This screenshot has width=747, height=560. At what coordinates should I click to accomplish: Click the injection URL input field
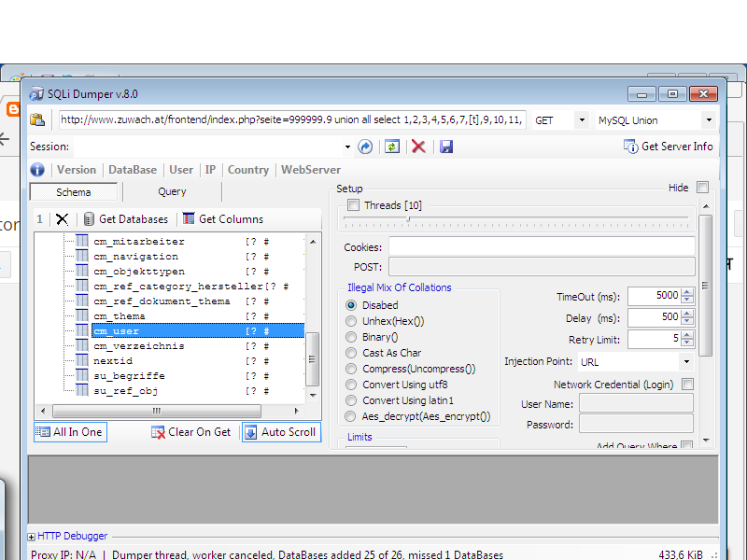click(292, 119)
